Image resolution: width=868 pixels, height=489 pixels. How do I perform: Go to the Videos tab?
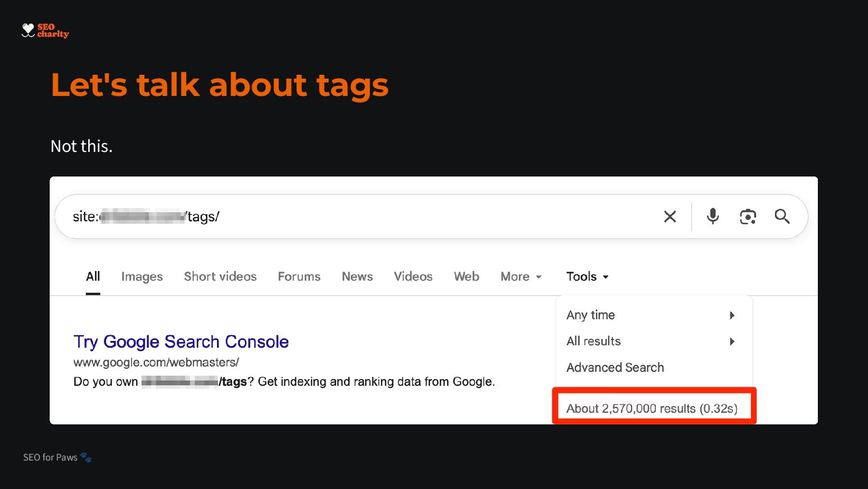(413, 276)
